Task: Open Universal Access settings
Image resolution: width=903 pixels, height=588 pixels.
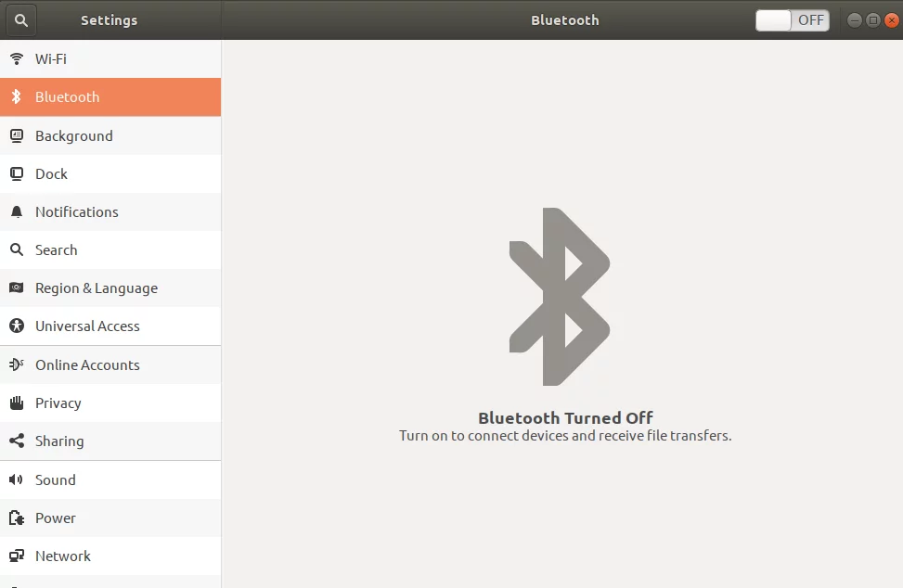Action: (x=110, y=326)
